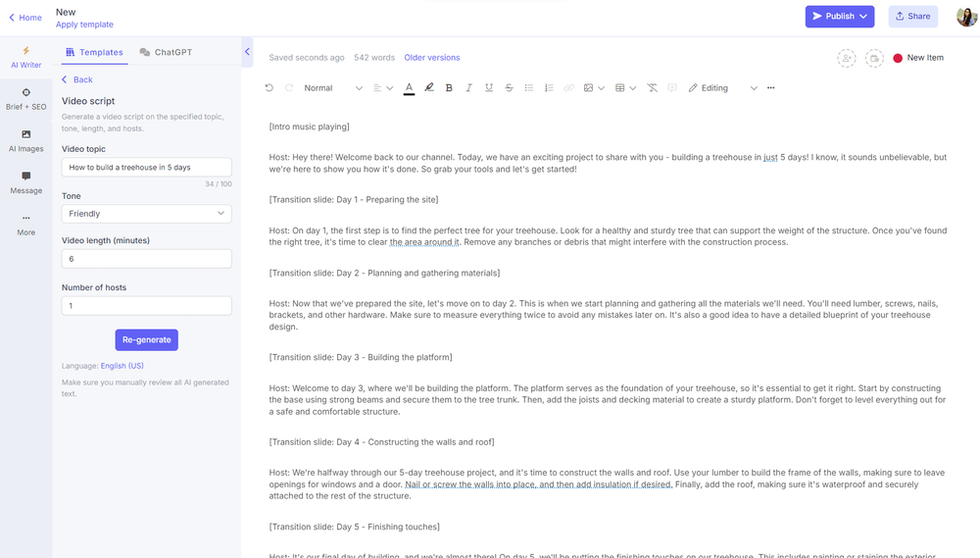Open the Tone dropdown set to Friendly
The height and width of the screenshot is (558, 980).
[146, 214]
